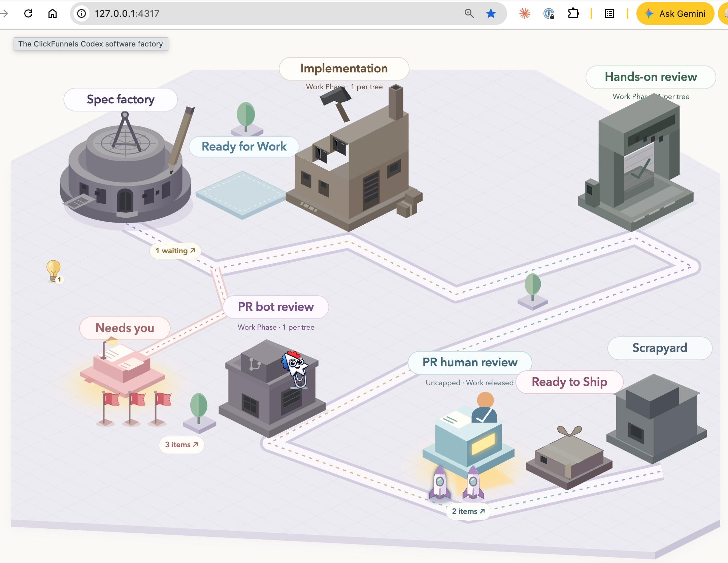Click the paperclip bot mascot
The height and width of the screenshot is (563, 728).
tap(295, 369)
